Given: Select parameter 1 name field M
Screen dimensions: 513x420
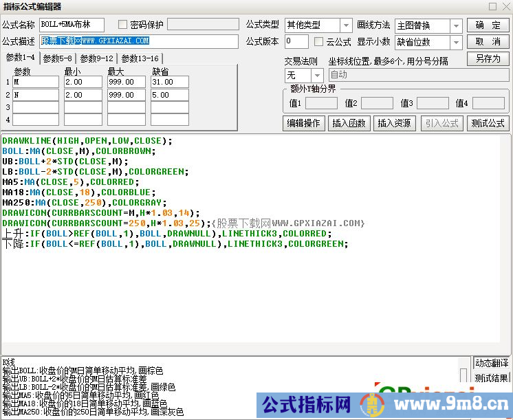Looking at the screenshot, I should pos(36,82).
